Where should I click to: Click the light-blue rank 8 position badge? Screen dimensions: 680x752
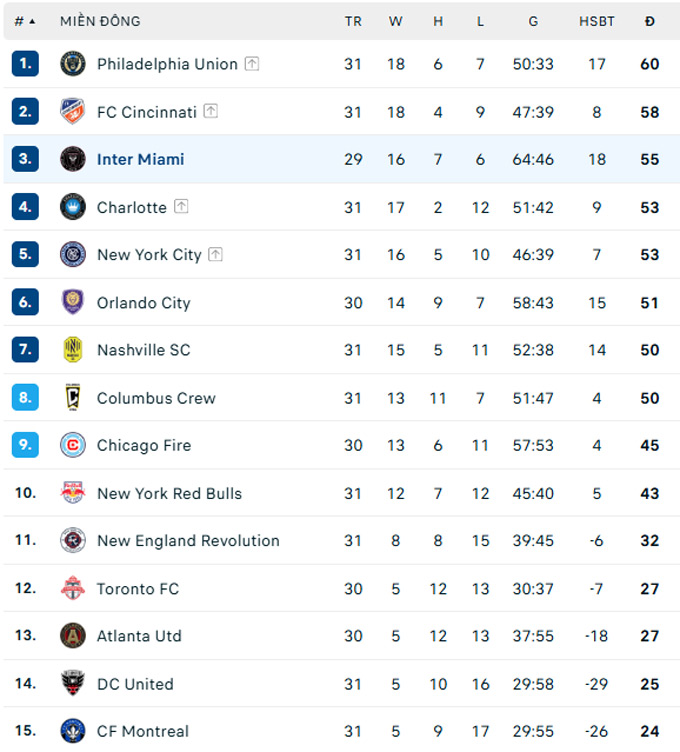[x=25, y=397]
